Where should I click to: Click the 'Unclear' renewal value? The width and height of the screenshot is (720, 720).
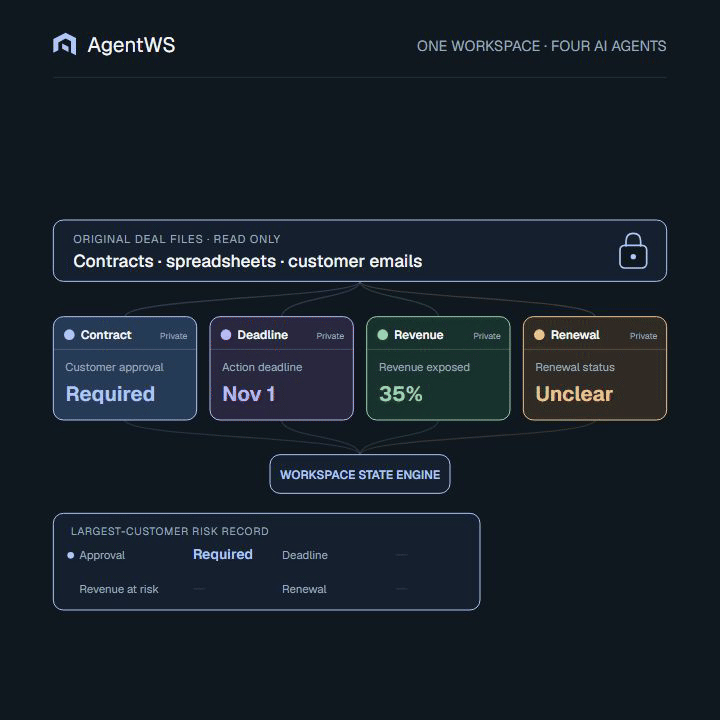(574, 394)
